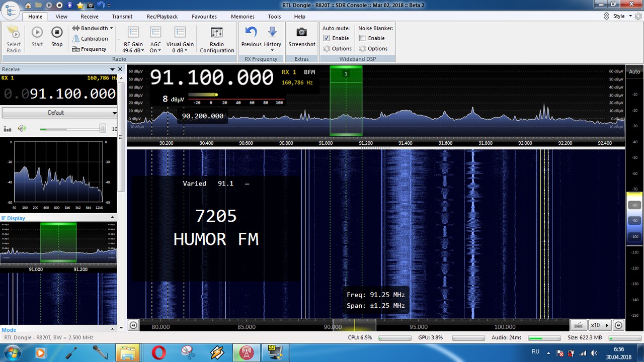644x362 pixels.
Task: Click the large 91.100.000 frequency display
Action: (212, 78)
